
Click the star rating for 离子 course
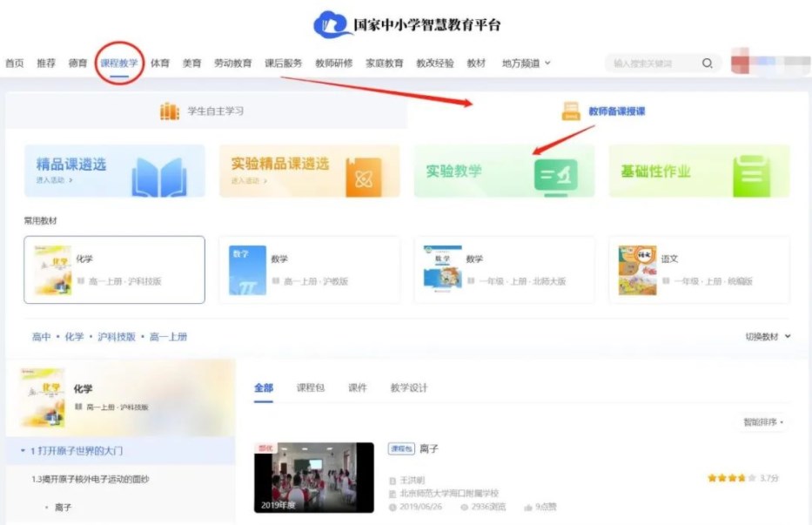(x=731, y=478)
